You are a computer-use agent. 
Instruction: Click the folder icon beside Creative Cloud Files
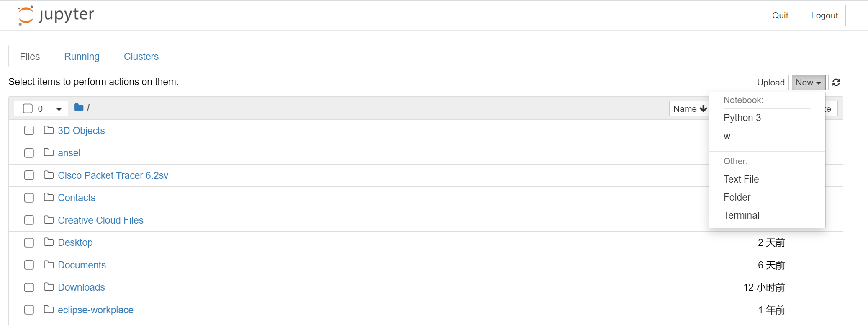48,220
